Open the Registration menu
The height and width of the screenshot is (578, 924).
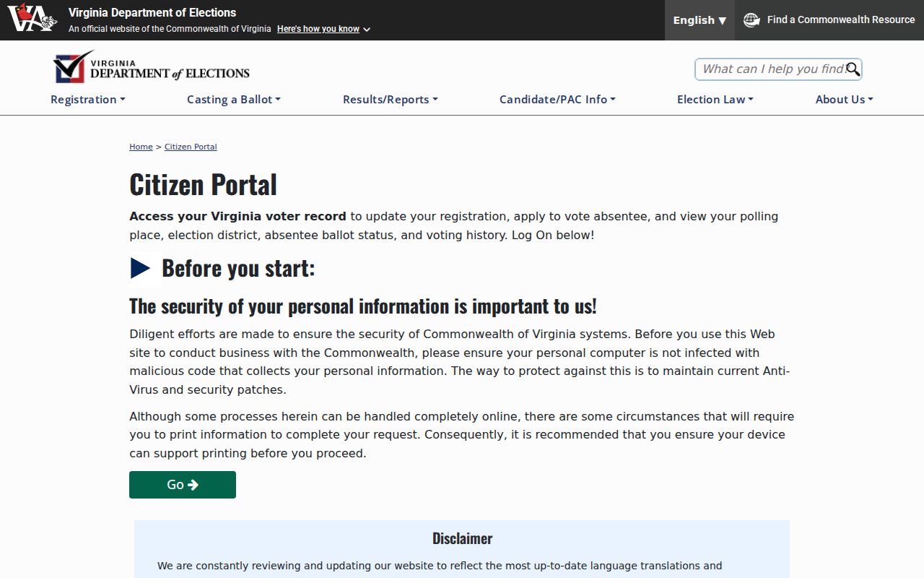tap(87, 100)
